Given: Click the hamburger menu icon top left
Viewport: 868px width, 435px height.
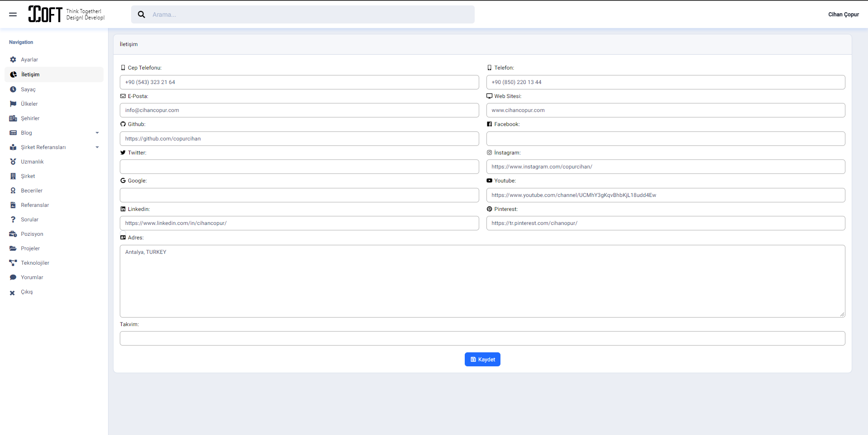Looking at the screenshot, I should [x=13, y=14].
